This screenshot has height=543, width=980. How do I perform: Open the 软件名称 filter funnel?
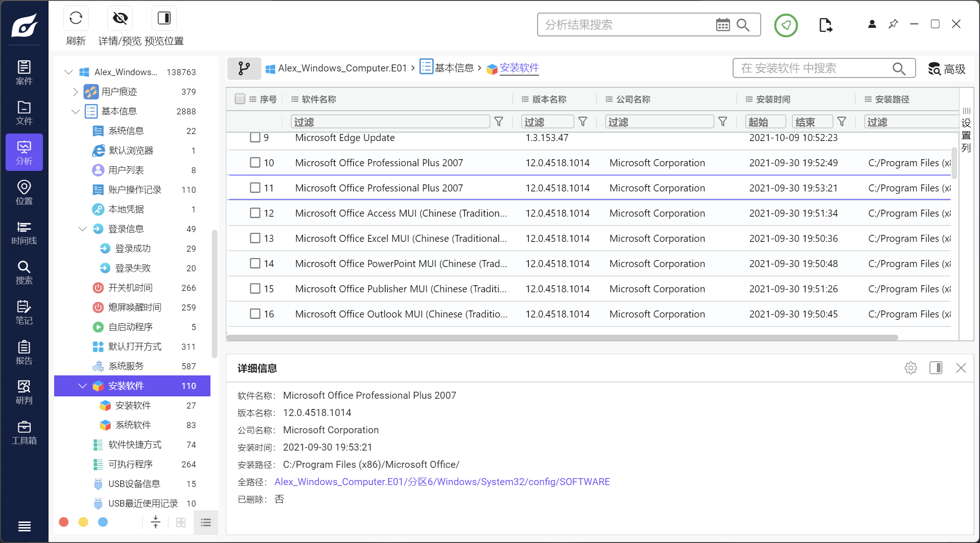[x=498, y=122]
